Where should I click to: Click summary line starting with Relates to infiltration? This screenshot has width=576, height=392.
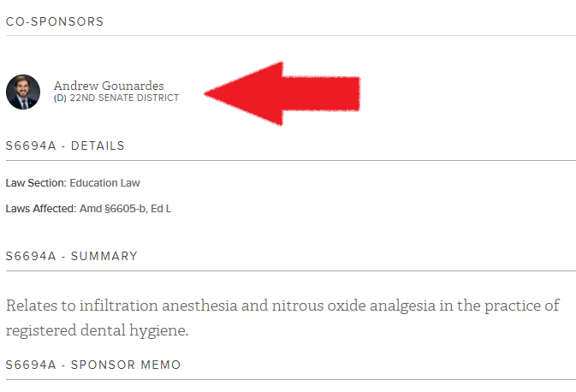282,306
